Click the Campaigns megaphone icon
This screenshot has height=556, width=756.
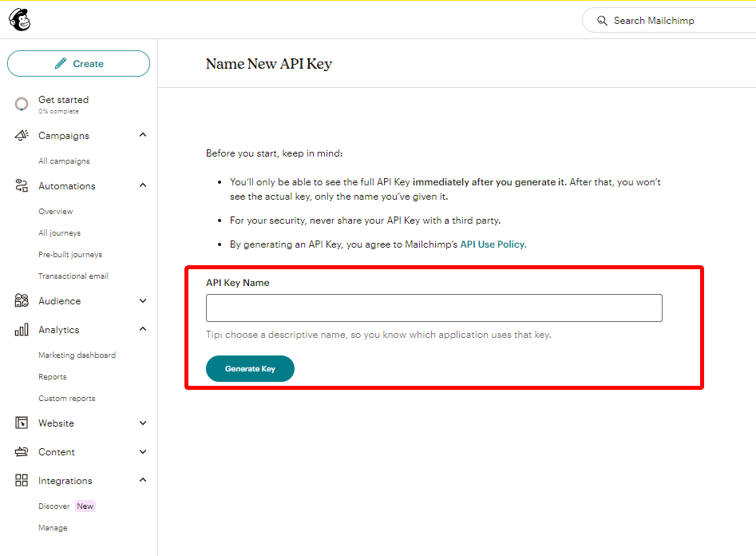pos(22,136)
